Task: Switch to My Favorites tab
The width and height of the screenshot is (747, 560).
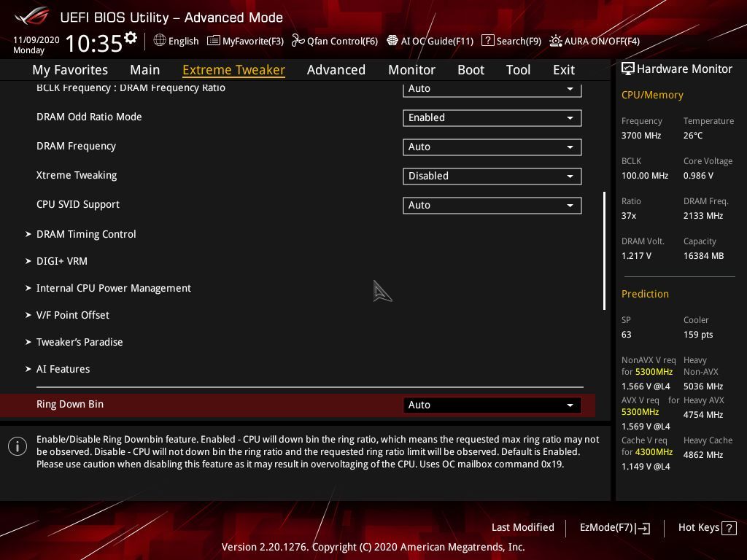Action: point(70,70)
